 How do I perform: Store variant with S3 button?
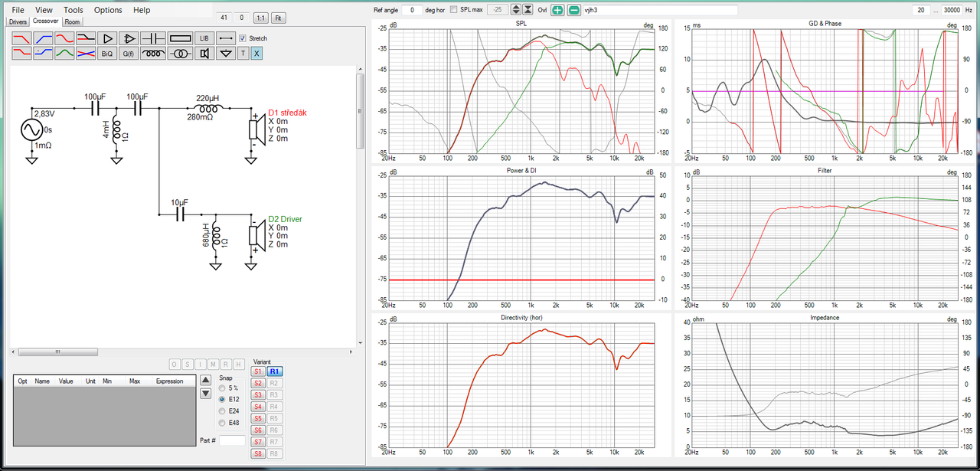click(258, 394)
